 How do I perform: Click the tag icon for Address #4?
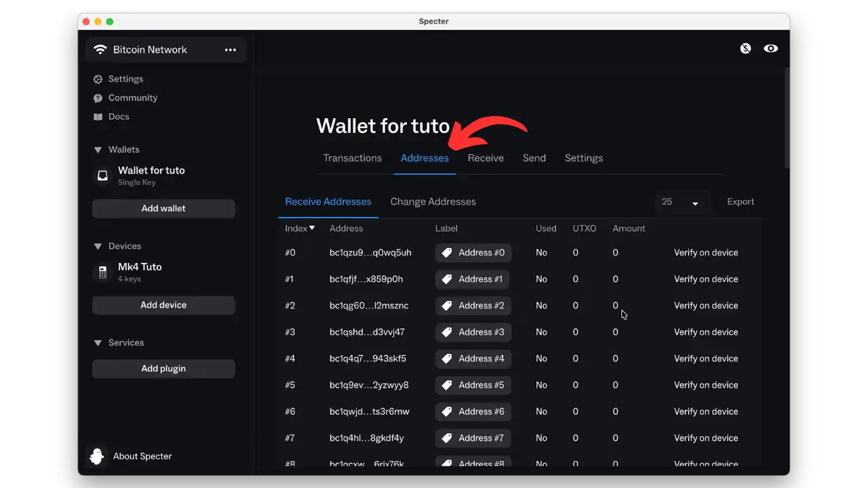(x=447, y=359)
